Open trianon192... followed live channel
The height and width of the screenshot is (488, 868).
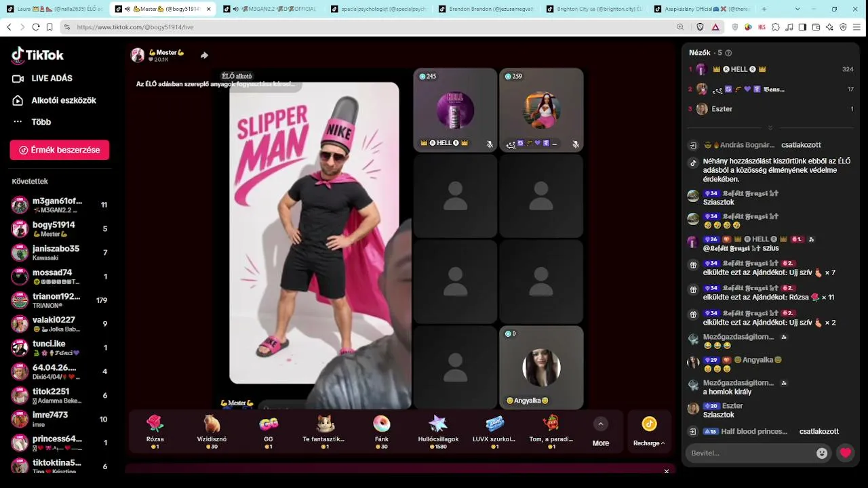(60, 300)
